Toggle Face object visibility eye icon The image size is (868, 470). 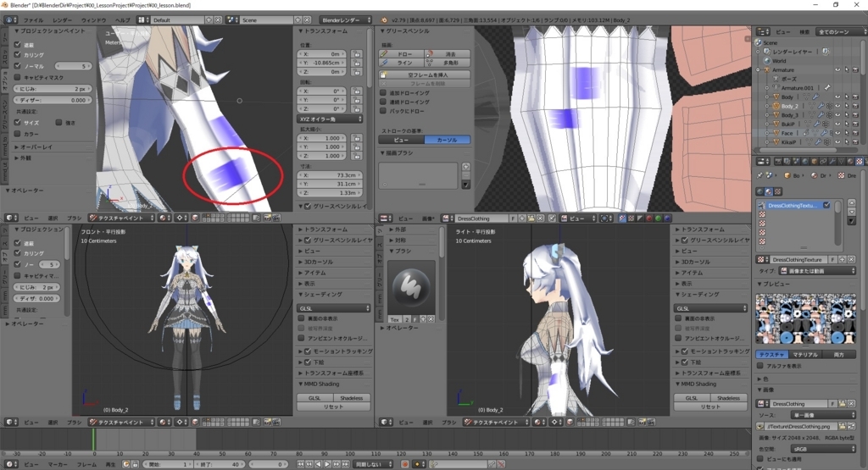[837, 133]
